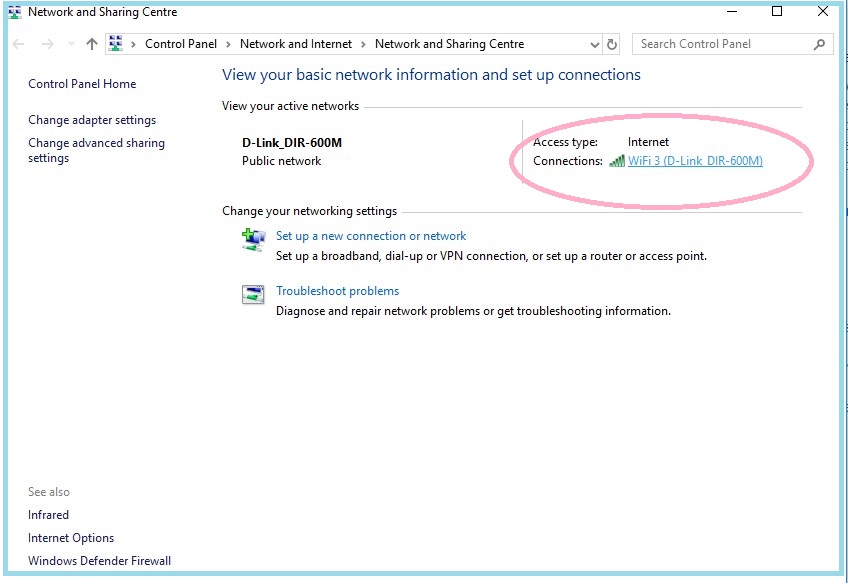The image size is (848, 583).
Task: Click the Control Panel icon in the address bar
Action: [116, 44]
